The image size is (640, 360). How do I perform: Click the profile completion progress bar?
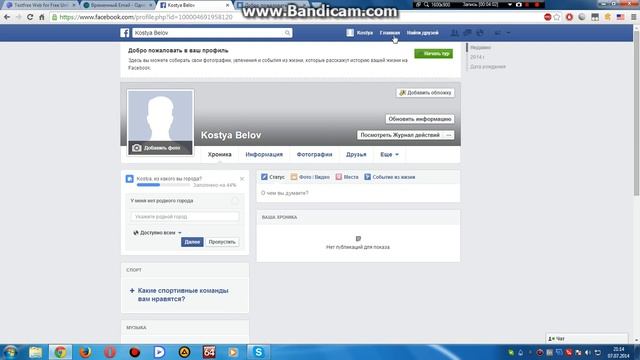point(163,185)
